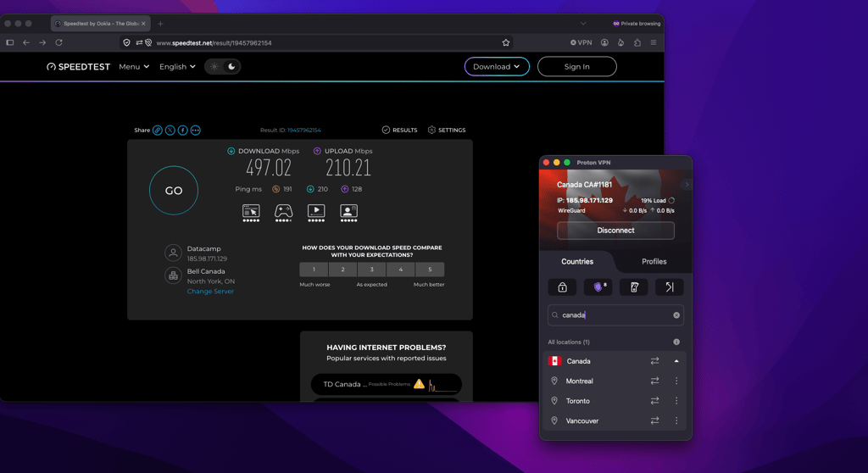Go forward in browser history
This screenshot has height=473, width=868.
click(x=42, y=42)
